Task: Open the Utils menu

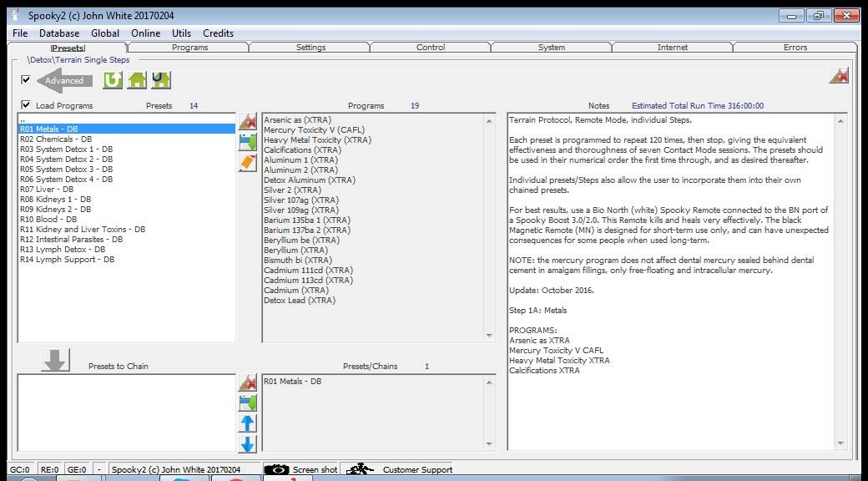Action: coord(182,33)
